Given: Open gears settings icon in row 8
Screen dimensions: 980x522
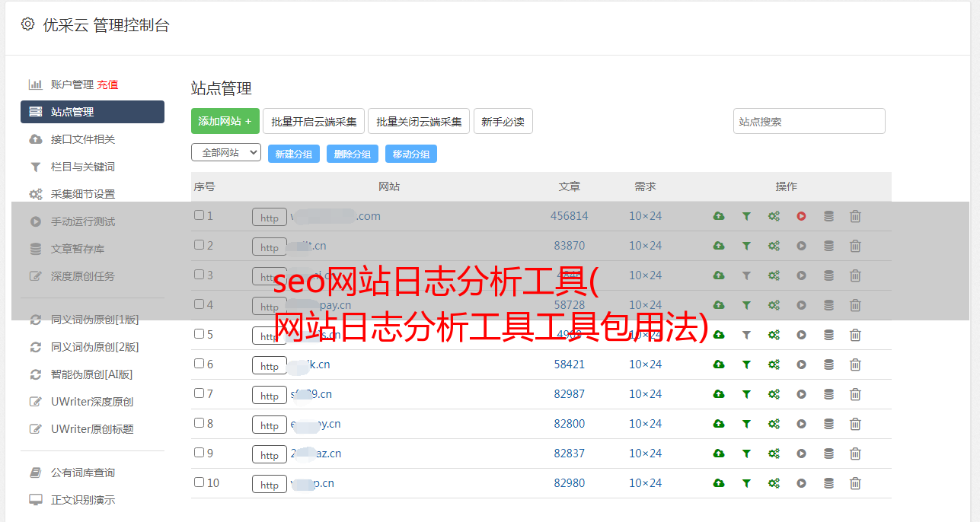Looking at the screenshot, I should tap(774, 424).
